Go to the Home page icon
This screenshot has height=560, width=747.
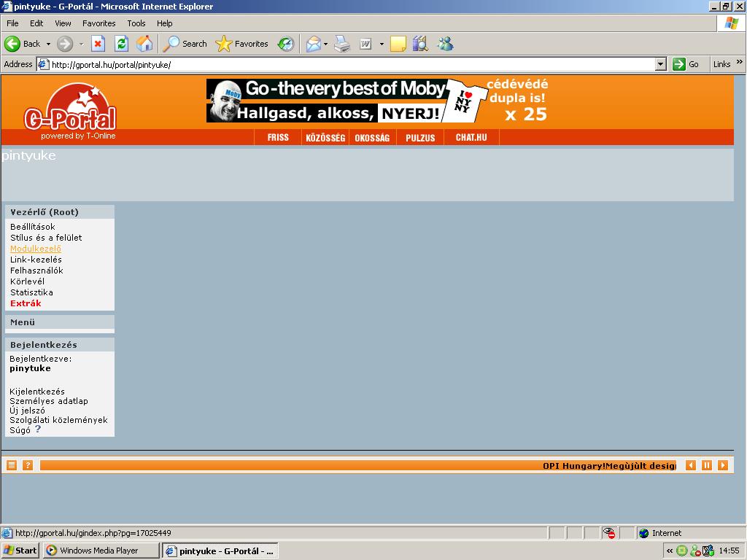coord(144,44)
